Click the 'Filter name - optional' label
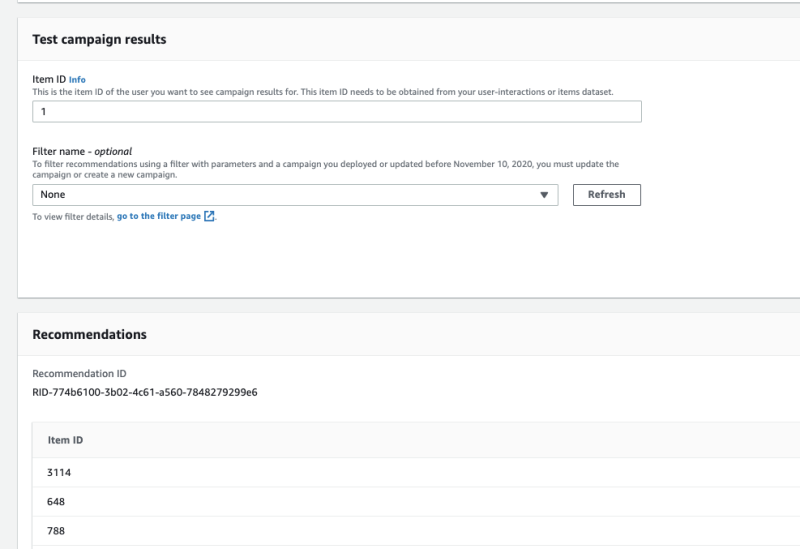Screen dimensions: 800x549 [82, 151]
